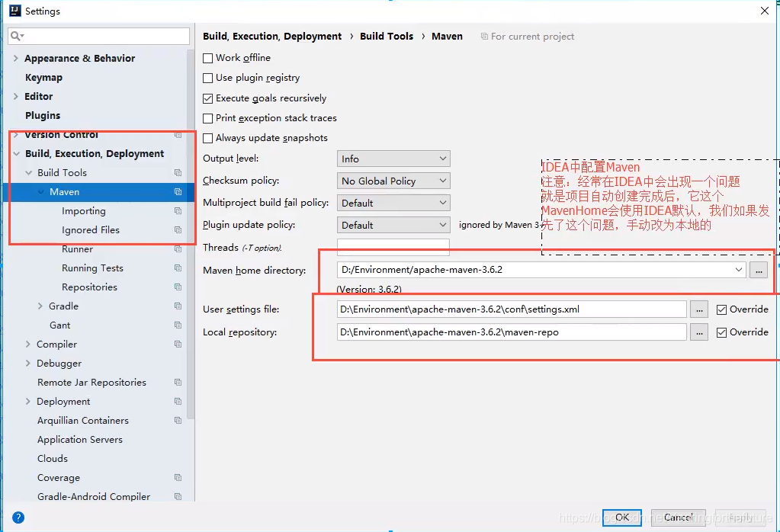
Task: Open the Checksum policy dropdown
Action: tap(393, 181)
